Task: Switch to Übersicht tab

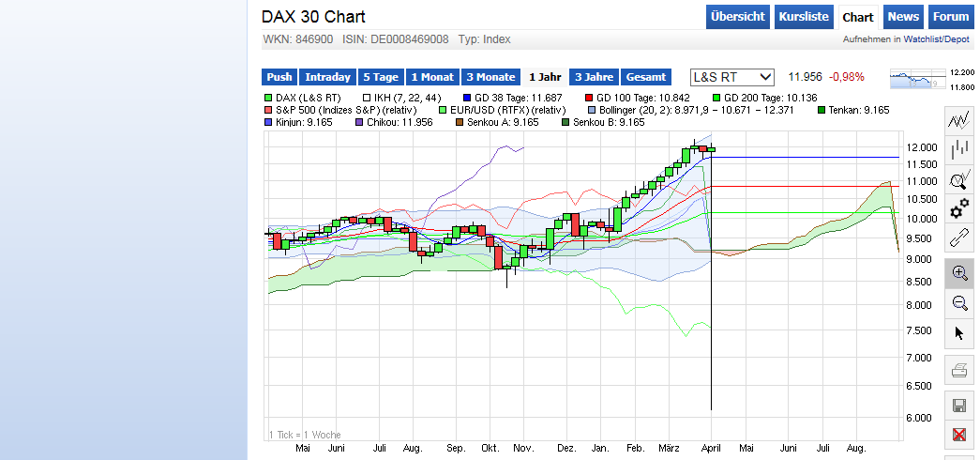Action: tap(738, 17)
